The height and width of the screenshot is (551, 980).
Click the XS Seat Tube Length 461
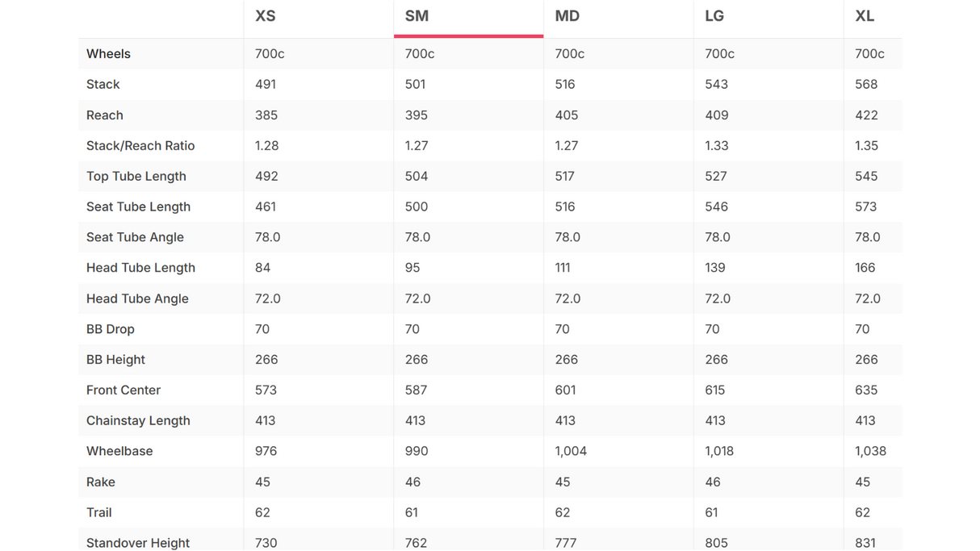(266, 207)
